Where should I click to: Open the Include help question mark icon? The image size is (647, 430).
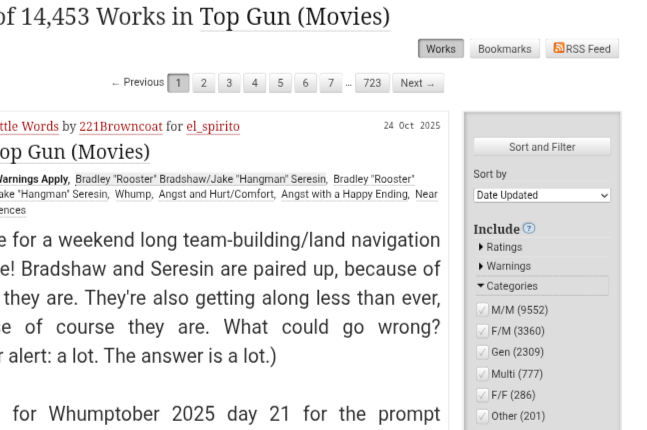(x=529, y=228)
